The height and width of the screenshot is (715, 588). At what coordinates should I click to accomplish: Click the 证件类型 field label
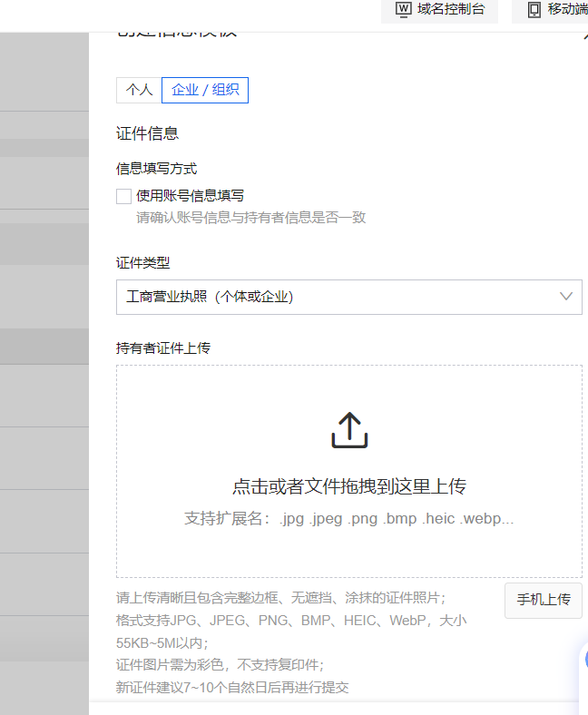pyautogui.click(x=142, y=263)
